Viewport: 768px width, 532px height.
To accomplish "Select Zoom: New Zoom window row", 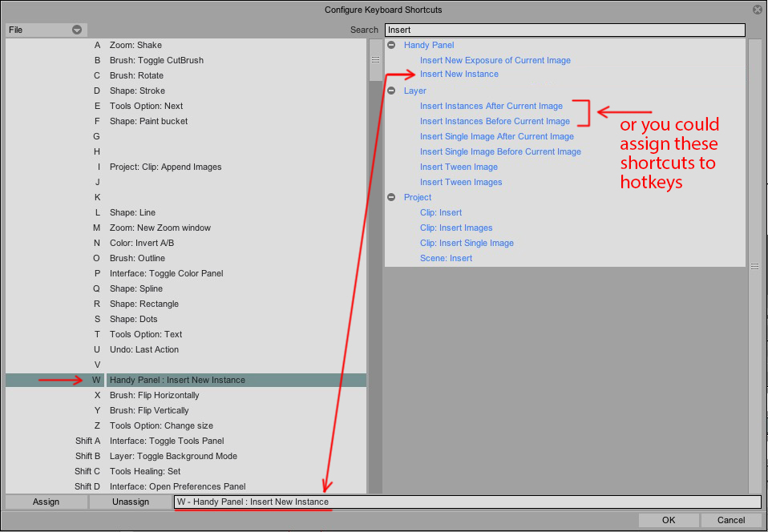I will pos(186,228).
